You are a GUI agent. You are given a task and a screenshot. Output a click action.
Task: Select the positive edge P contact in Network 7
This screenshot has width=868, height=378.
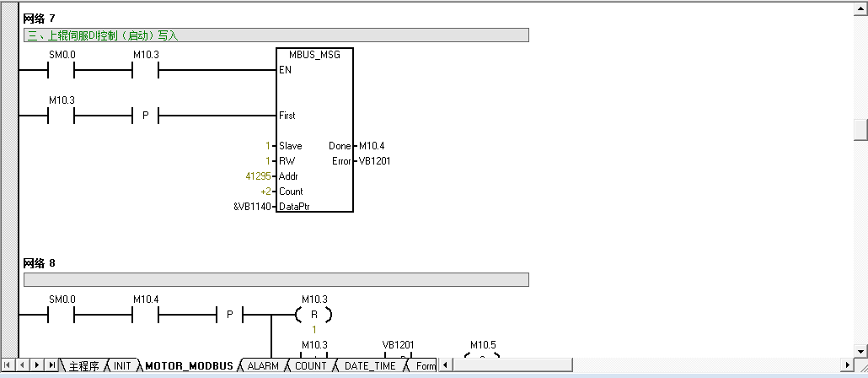point(145,116)
